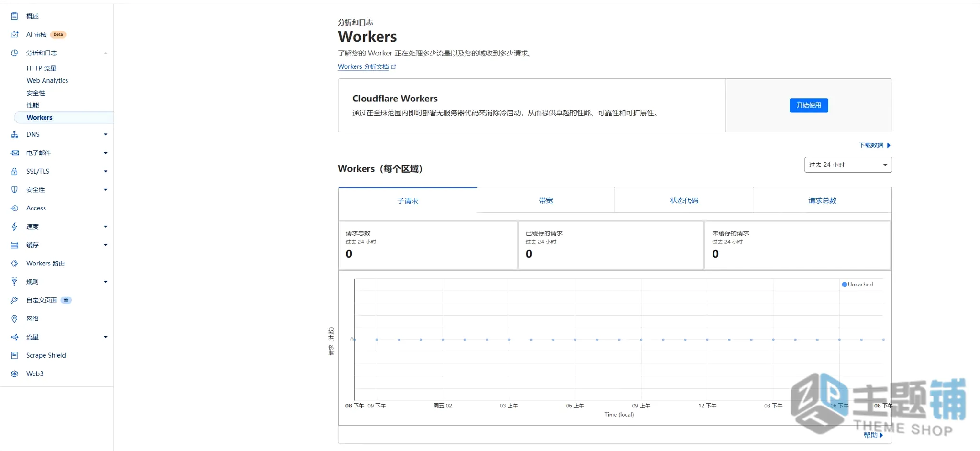Screen dimensions: 980x451
Task: Click the 速度 lightning bolt icon
Action: pos(14,227)
